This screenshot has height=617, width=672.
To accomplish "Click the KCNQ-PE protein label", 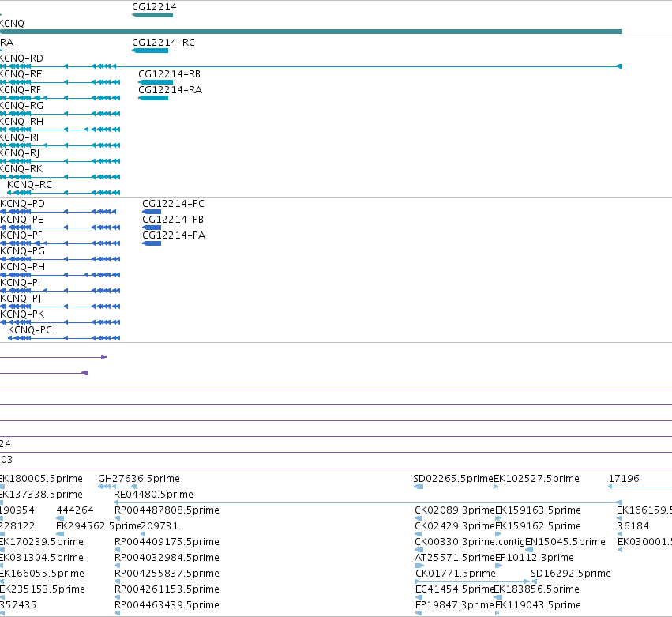I will [22, 220].
